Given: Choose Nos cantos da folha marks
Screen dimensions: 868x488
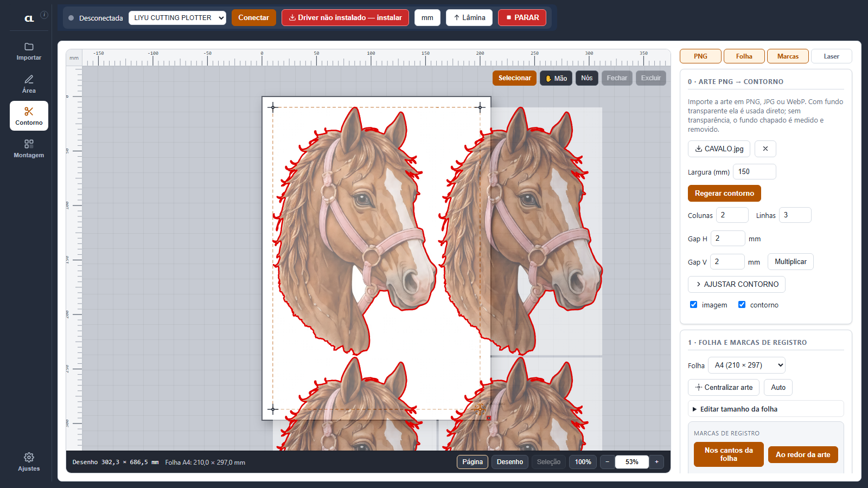Looking at the screenshot, I should pos(729,454).
